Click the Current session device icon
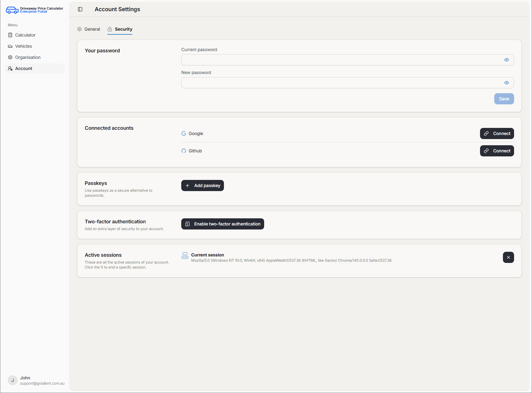 (185, 255)
